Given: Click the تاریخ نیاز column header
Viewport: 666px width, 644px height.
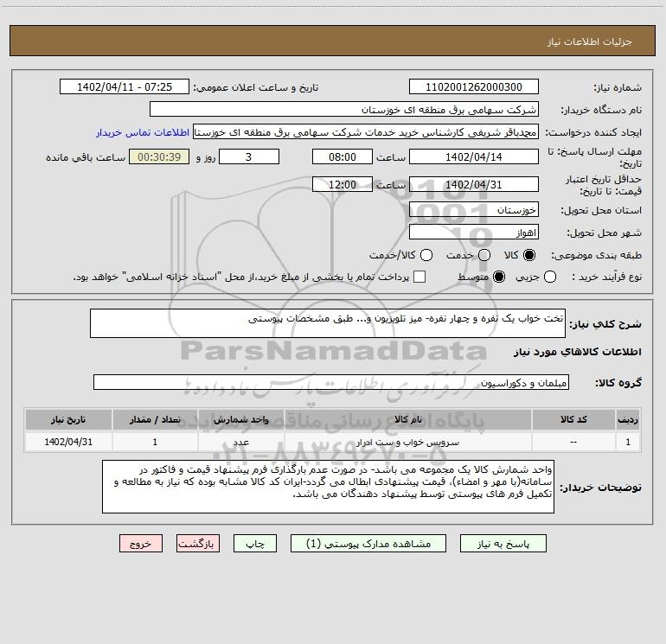Looking at the screenshot, I should tap(68, 419).
